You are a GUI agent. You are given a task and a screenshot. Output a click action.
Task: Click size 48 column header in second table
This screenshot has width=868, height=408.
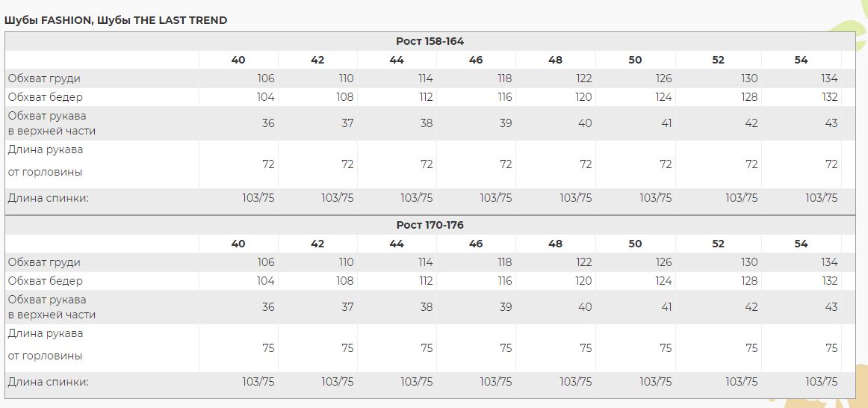click(555, 244)
